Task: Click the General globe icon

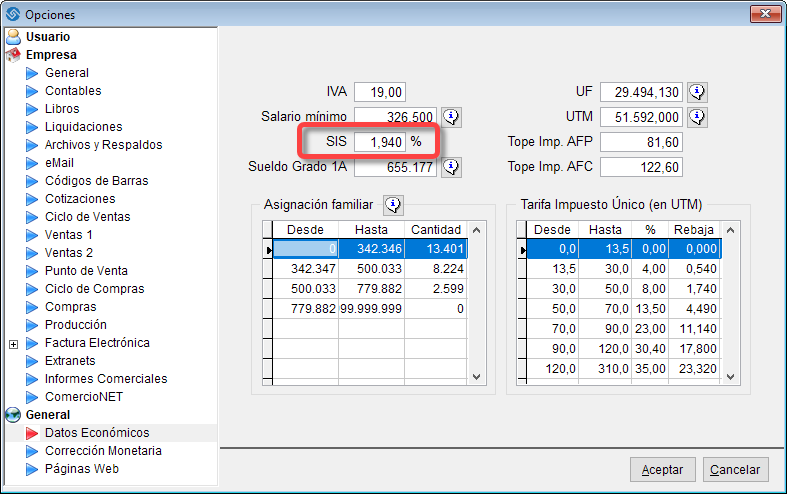Action: pos(14,415)
